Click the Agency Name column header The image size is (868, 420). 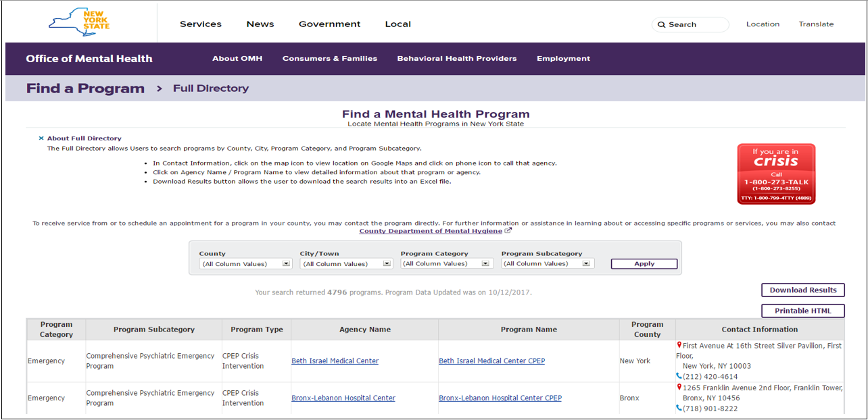pyautogui.click(x=365, y=330)
